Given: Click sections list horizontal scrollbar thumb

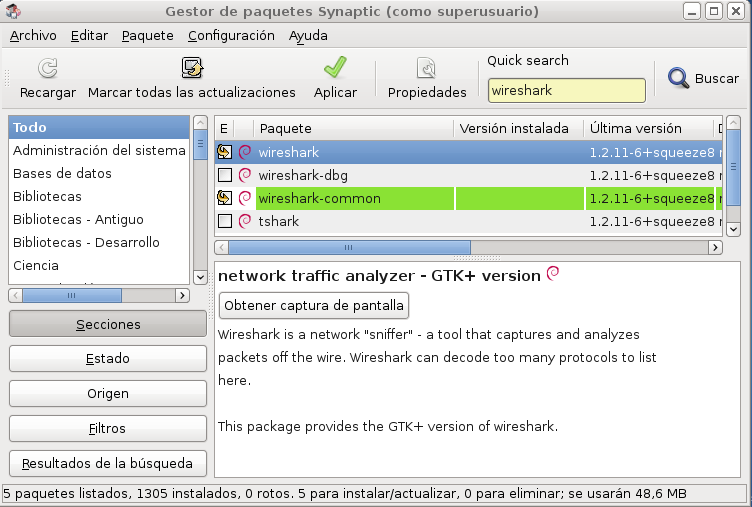Looking at the screenshot, I should point(72,295).
